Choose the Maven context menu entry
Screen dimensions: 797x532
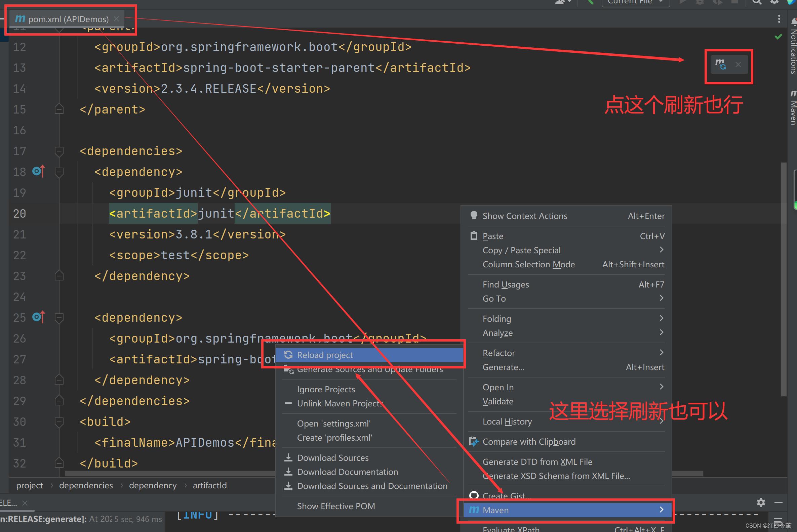pyautogui.click(x=496, y=510)
